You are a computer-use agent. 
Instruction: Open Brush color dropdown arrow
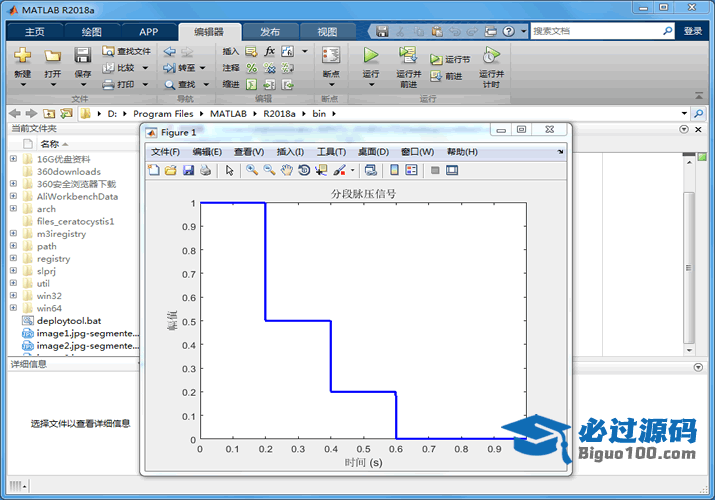352,170
